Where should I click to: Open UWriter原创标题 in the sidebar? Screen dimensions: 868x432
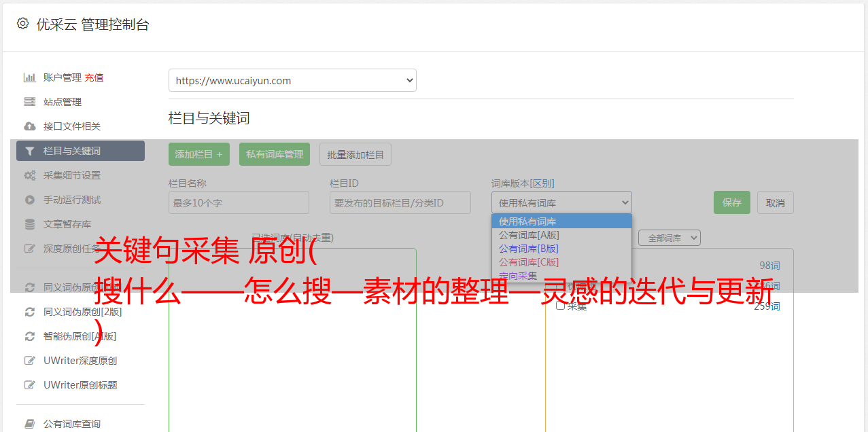80,385
